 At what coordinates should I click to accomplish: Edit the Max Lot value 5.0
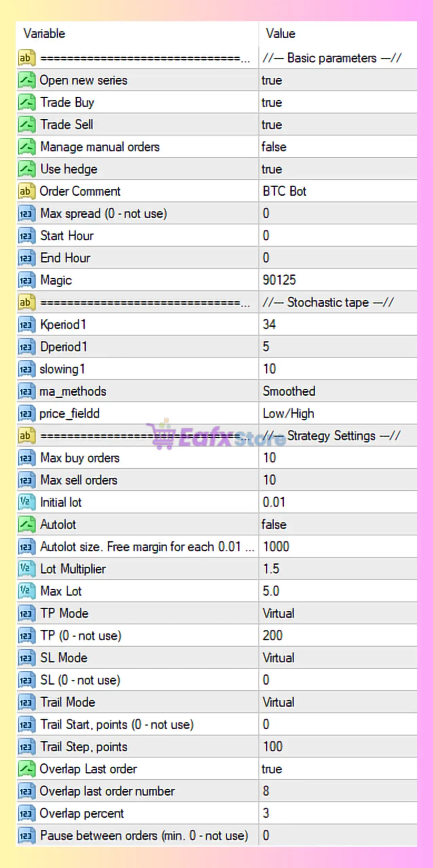point(271,591)
